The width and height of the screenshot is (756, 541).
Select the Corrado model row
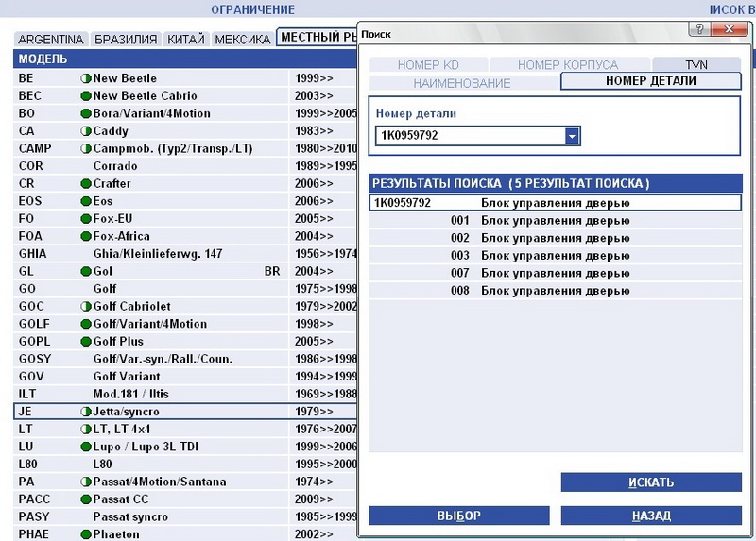coord(185,166)
